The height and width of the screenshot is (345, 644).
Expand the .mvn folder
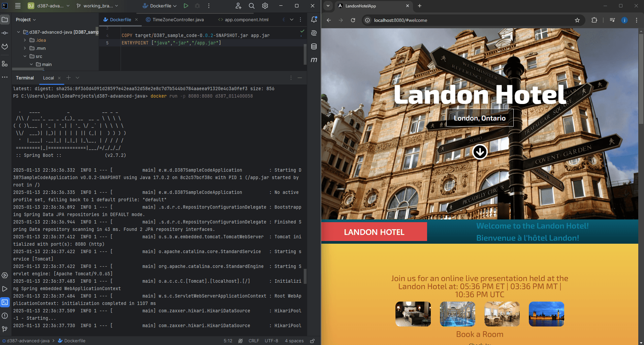click(25, 48)
